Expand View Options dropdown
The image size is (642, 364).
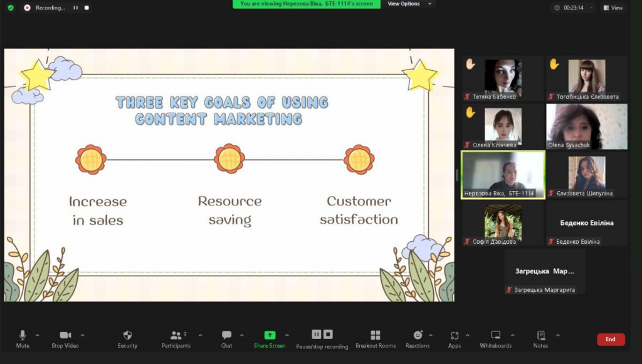click(x=410, y=4)
